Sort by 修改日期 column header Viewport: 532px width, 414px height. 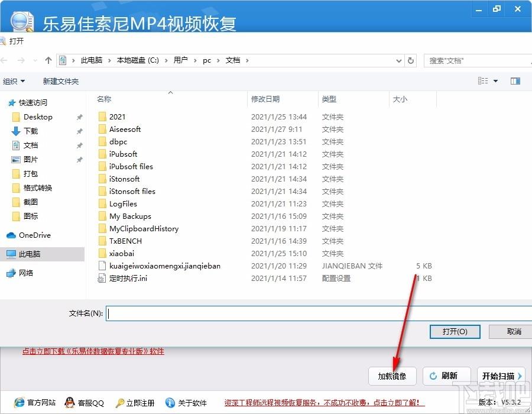[x=265, y=99]
